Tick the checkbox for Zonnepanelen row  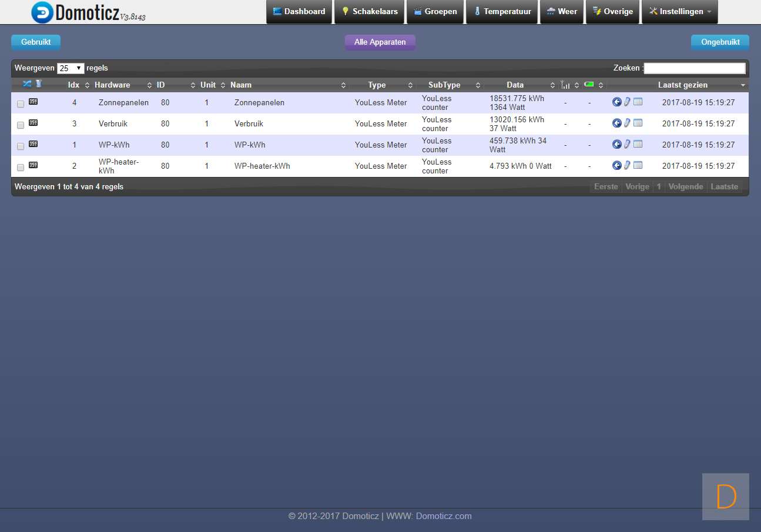coord(21,104)
